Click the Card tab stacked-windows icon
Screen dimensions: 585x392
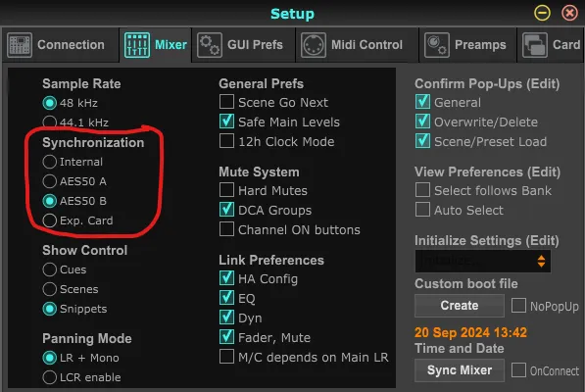click(x=535, y=45)
